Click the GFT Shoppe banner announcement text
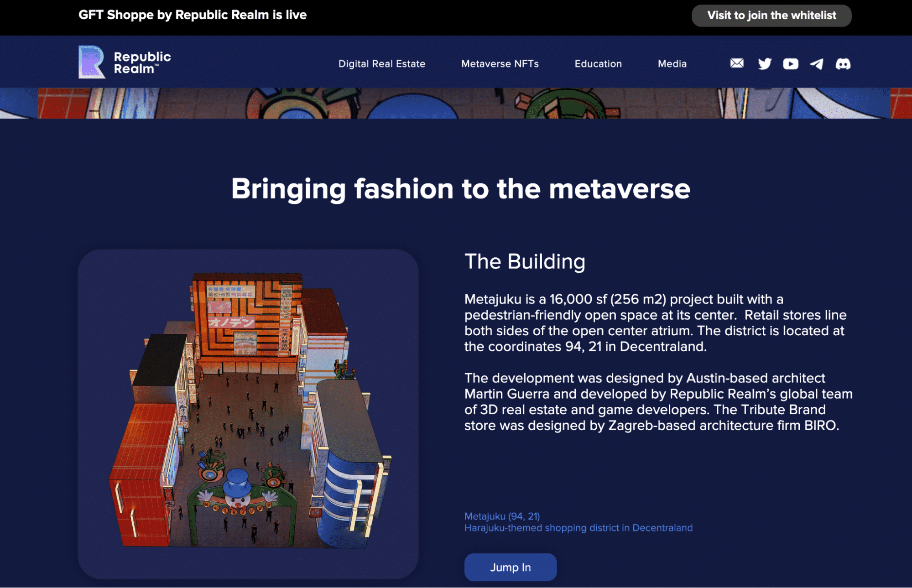 [x=193, y=15]
